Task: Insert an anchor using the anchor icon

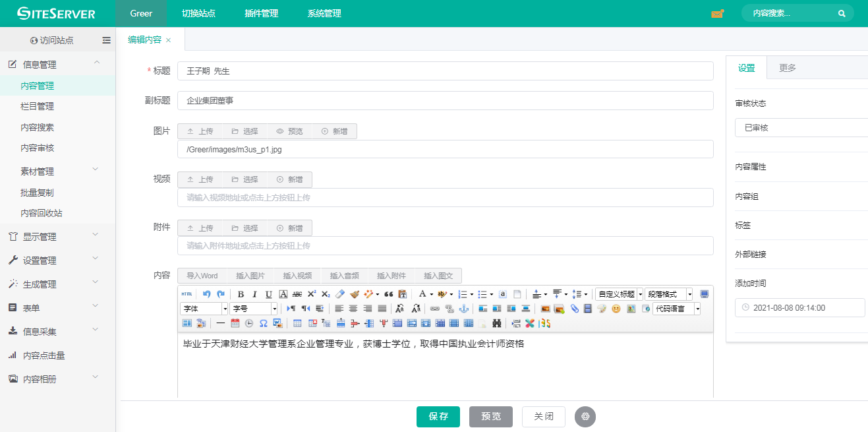Action: pyautogui.click(x=463, y=309)
